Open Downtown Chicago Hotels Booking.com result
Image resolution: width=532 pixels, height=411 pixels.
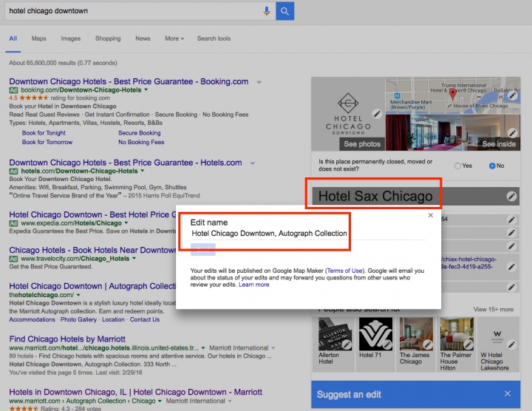click(129, 81)
